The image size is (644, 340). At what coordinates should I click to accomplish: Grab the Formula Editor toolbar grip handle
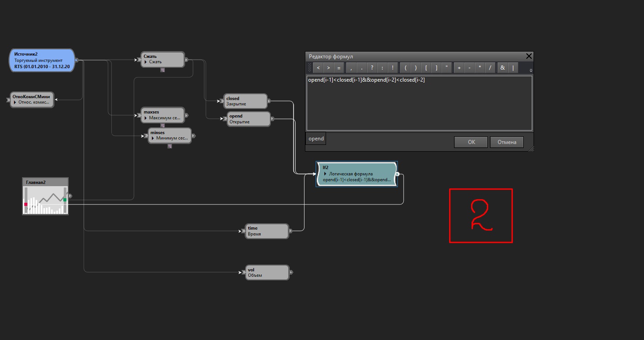point(309,68)
